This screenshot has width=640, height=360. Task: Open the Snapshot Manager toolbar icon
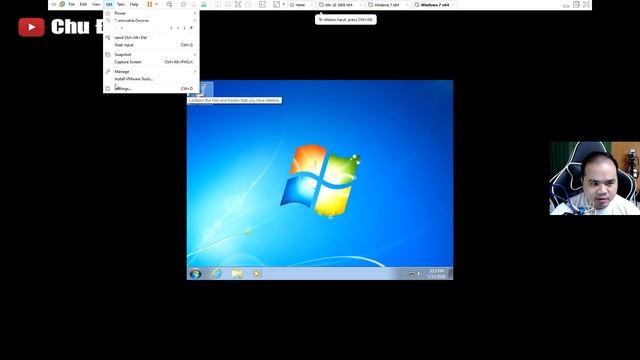[x=204, y=4]
